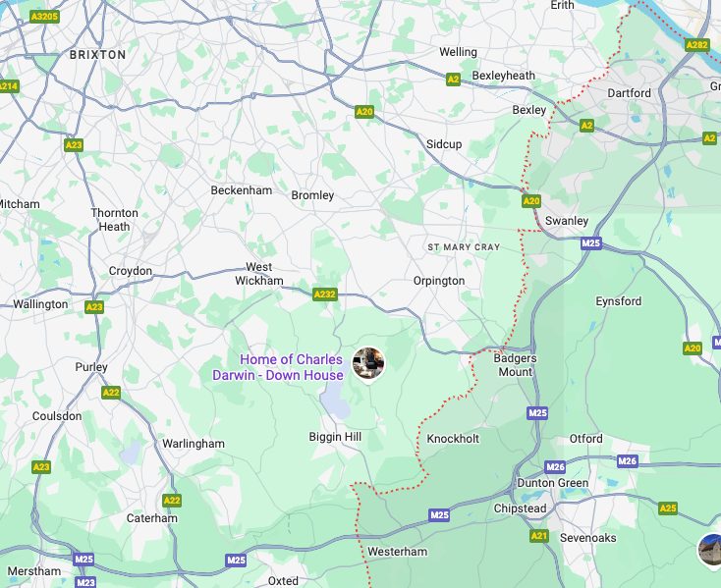The width and height of the screenshot is (721, 588).
Task: Click the Westerham place label
Action: pyautogui.click(x=397, y=552)
